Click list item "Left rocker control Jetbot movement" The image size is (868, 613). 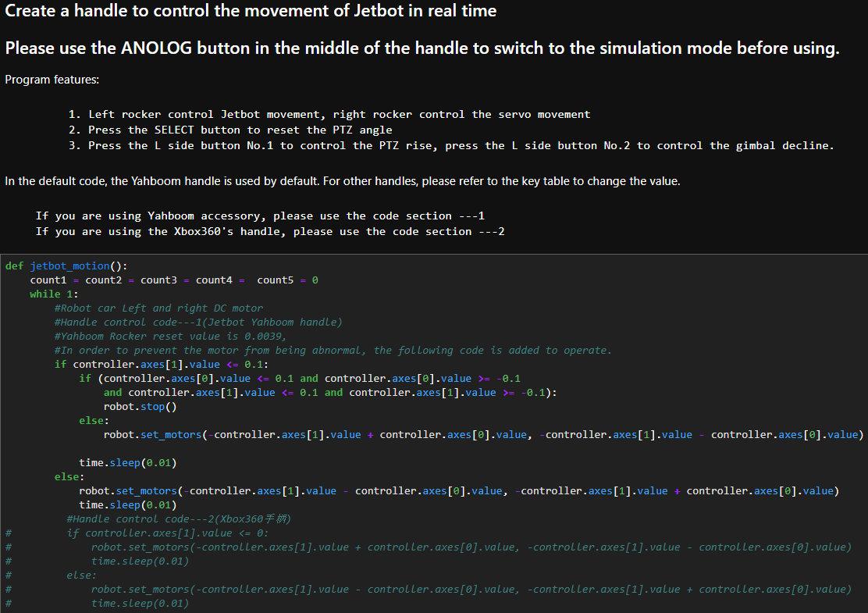(x=329, y=115)
